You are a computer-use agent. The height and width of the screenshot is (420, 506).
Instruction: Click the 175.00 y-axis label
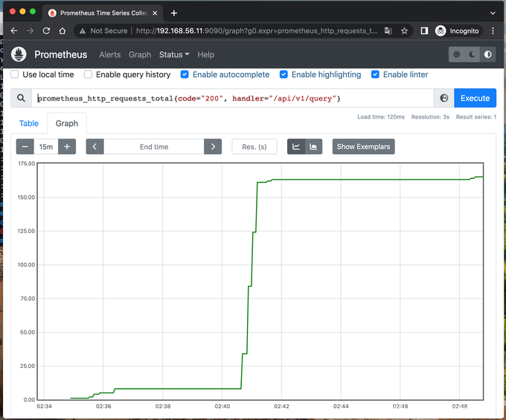27,164
